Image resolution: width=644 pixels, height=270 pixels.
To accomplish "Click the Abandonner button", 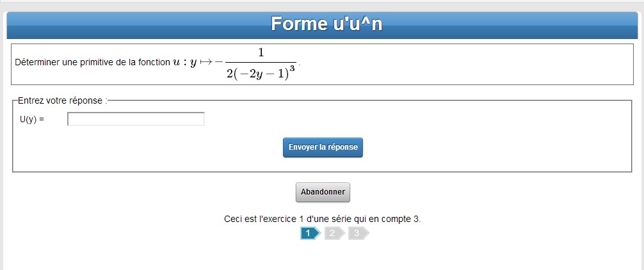I will [x=323, y=192].
